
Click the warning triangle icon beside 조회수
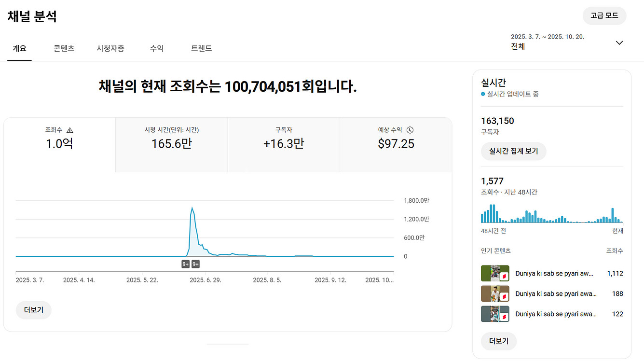click(70, 130)
